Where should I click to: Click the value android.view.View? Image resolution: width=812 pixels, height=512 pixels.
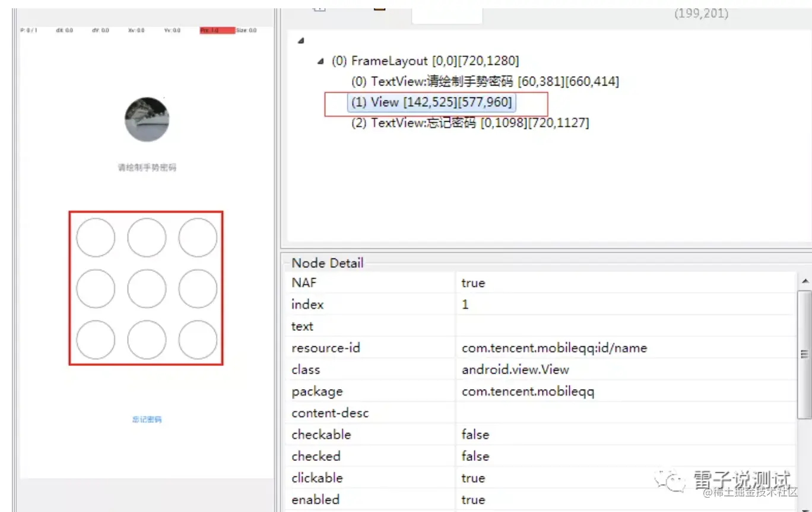point(515,369)
